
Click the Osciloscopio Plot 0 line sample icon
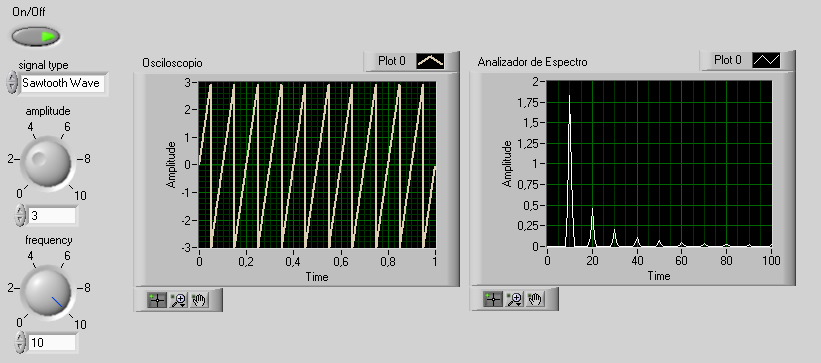[x=430, y=61]
